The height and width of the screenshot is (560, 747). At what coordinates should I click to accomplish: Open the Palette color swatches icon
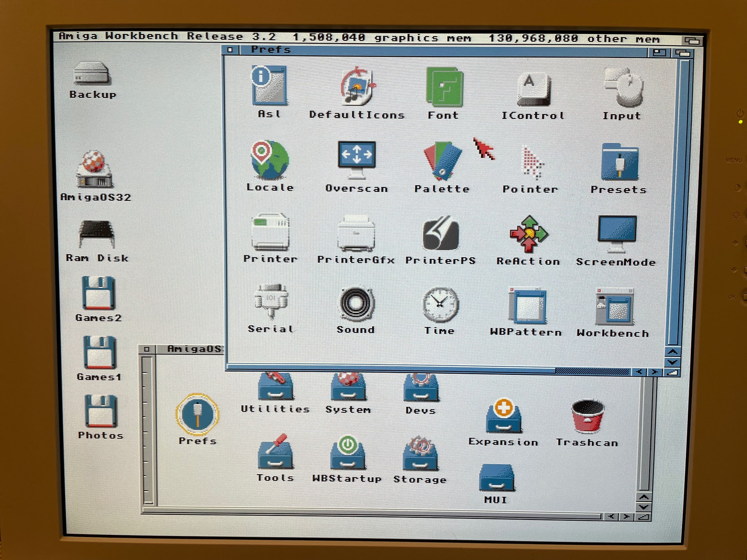point(442,161)
